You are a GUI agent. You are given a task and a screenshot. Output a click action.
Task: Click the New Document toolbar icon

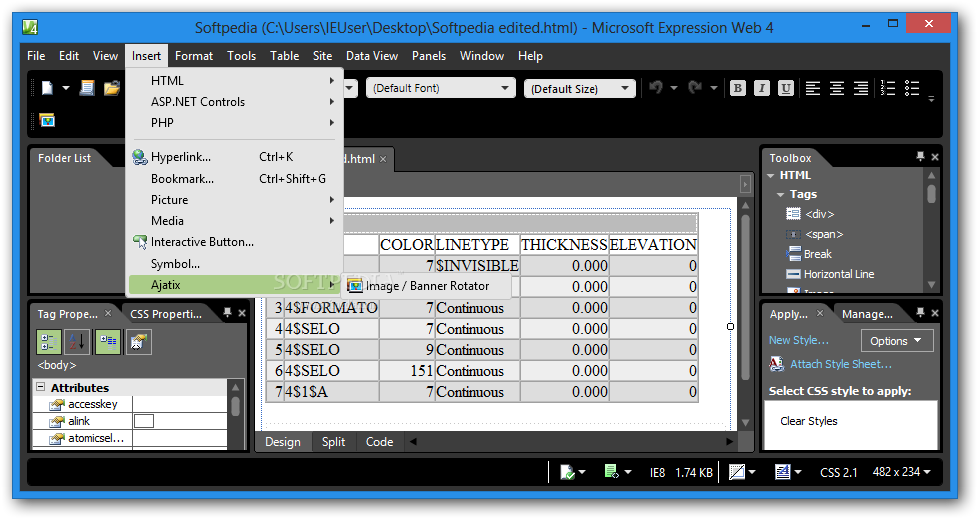click(x=47, y=88)
